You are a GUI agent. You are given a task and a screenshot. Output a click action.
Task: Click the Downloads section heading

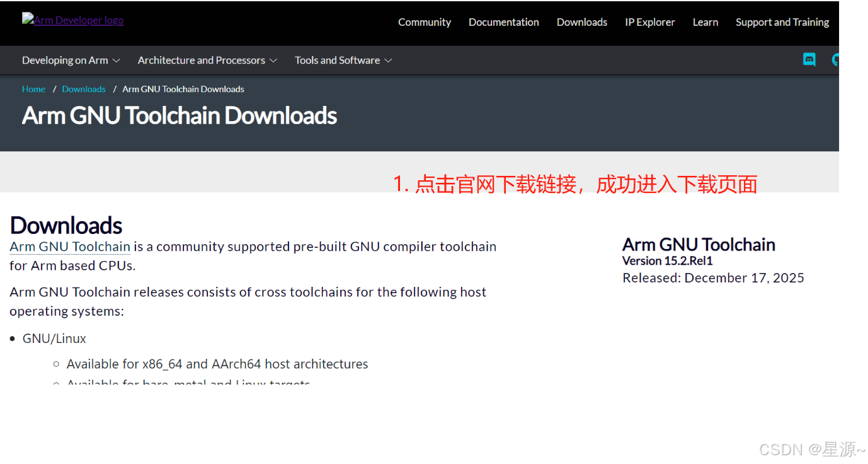click(66, 225)
